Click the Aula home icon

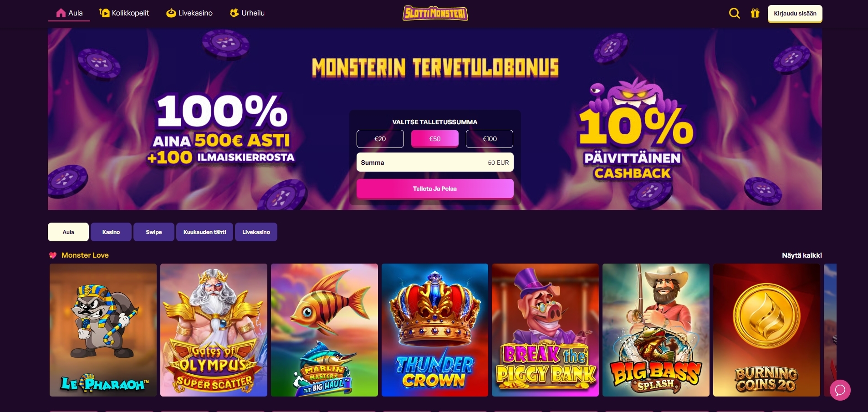pyautogui.click(x=61, y=13)
